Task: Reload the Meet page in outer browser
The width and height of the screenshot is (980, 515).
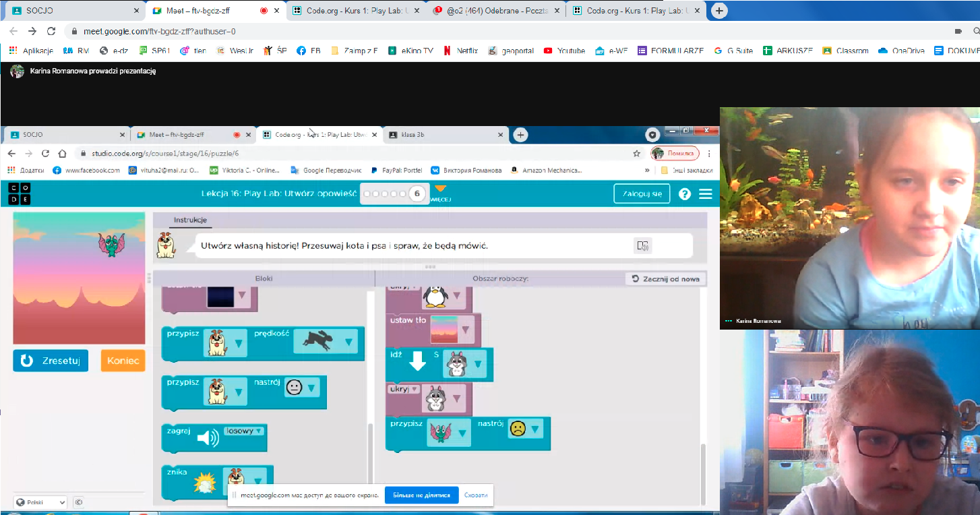Action: (x=51, y=31)
